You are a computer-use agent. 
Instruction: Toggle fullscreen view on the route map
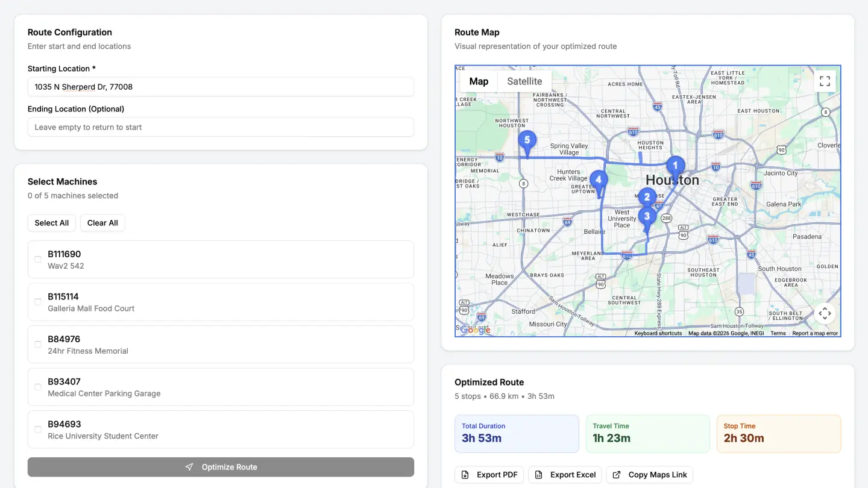[825, 80]
